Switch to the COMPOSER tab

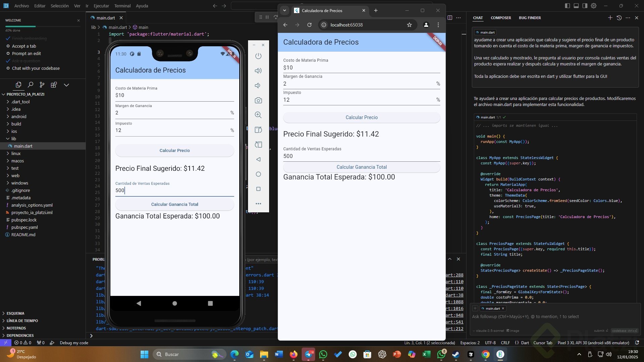click(x=501, y=18)
